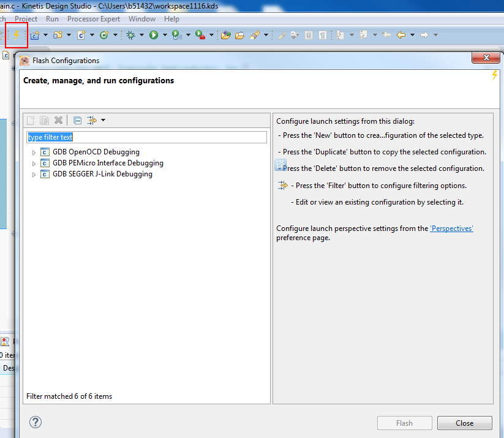Viewport: 504px width, 438px height.
Task: Click the grayed Toggle Mark Occurrences highlighter icon
Action: coord(282,35)
